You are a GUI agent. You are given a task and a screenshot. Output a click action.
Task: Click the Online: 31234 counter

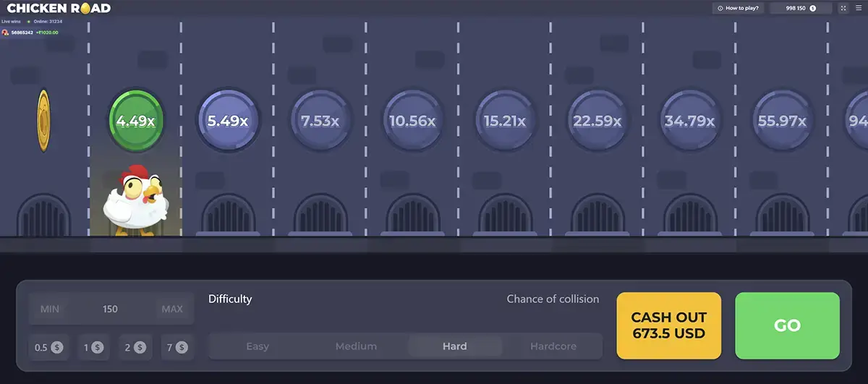48,22
